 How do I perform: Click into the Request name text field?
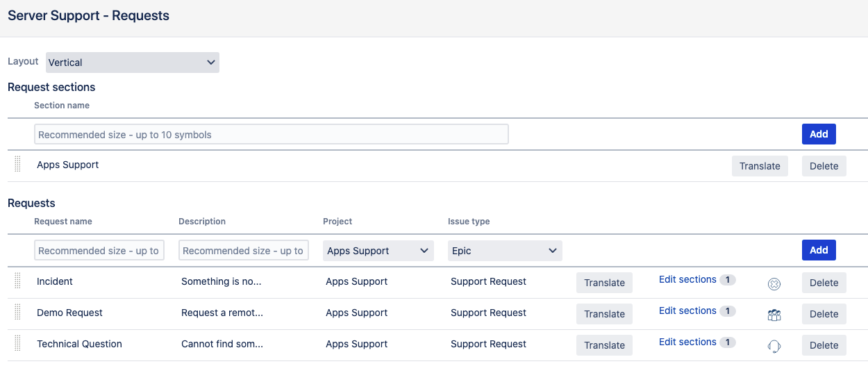coord(99,251)
